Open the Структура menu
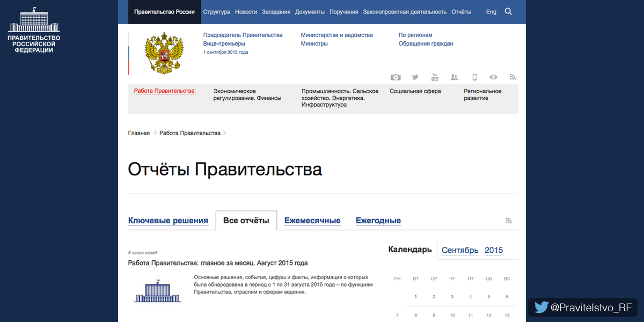Viewport: 644px width, 322px height. click(217, 12)
